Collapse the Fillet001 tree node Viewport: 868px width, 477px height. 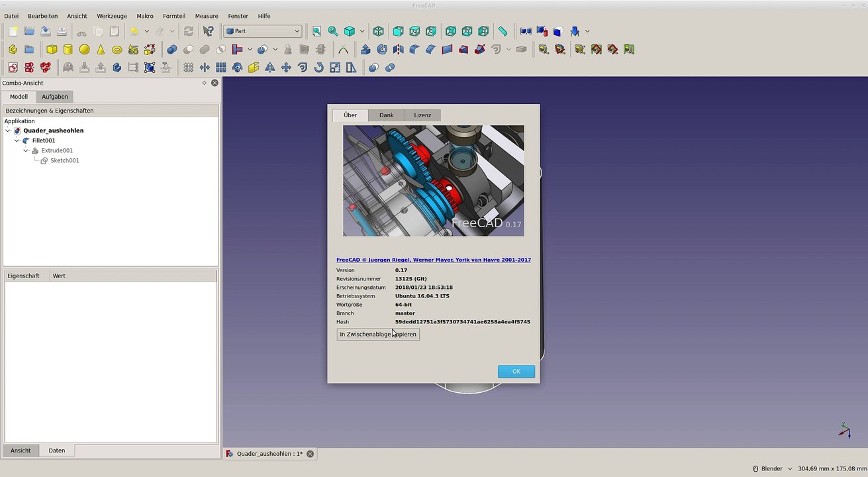click(17, 140)
